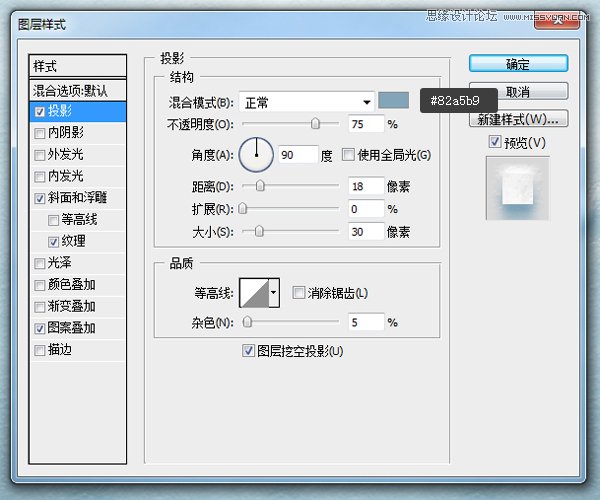600x500 pixels.
Task: Uncheck 图层挖空投影 knockout checkbox
Action: pyautogui.click(x=248, y=350)
